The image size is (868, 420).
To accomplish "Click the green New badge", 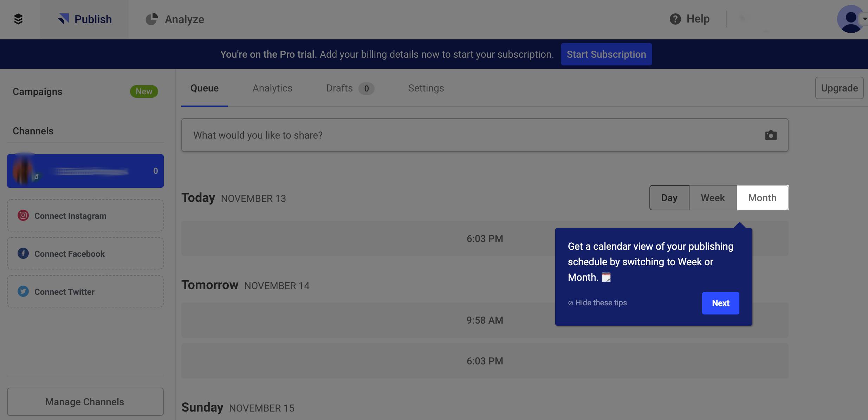I will [x=144, y=91].
